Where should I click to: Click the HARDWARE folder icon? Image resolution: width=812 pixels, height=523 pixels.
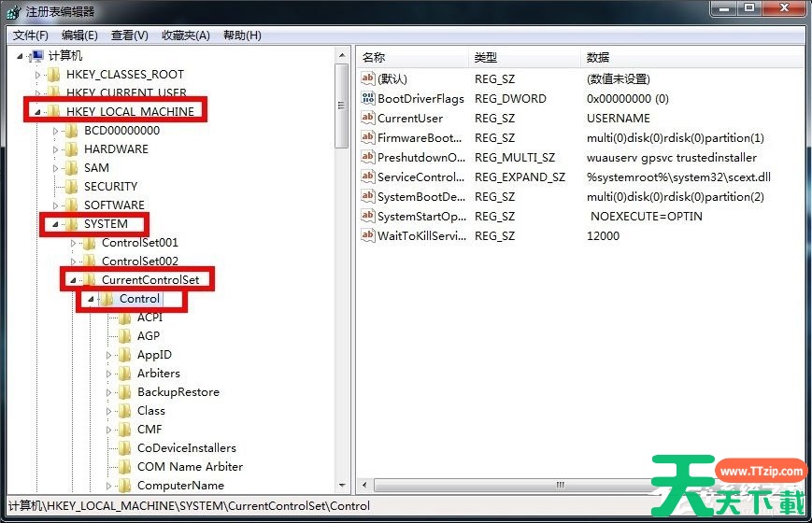(x=71, y=149)
